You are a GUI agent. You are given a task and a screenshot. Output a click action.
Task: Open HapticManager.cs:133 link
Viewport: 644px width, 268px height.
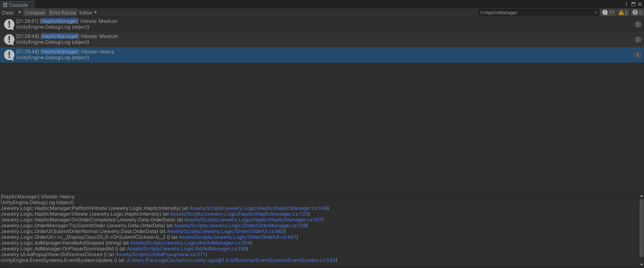click(x=239, y=214)
